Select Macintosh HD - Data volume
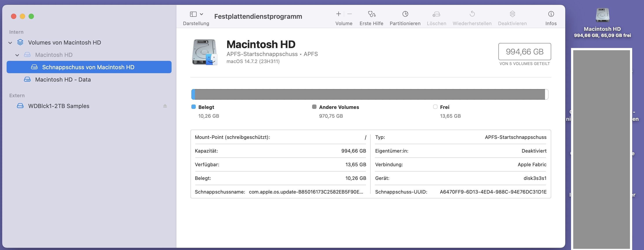Viewport: 644px width, 250px height. 63,80
